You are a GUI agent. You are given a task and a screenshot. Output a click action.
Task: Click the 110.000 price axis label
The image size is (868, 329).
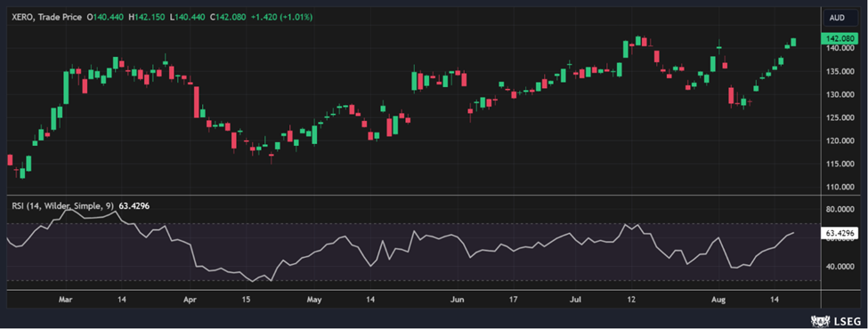click(x=840, y=187)
